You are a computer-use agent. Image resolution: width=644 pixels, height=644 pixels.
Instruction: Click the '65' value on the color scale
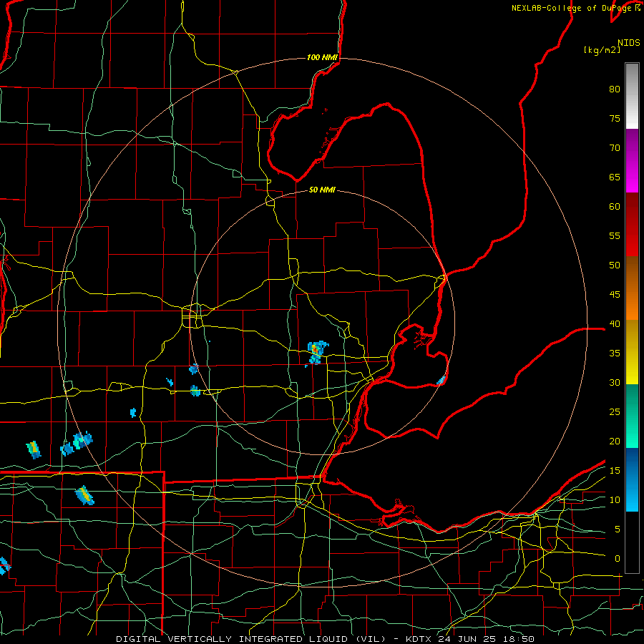[615, 177]
